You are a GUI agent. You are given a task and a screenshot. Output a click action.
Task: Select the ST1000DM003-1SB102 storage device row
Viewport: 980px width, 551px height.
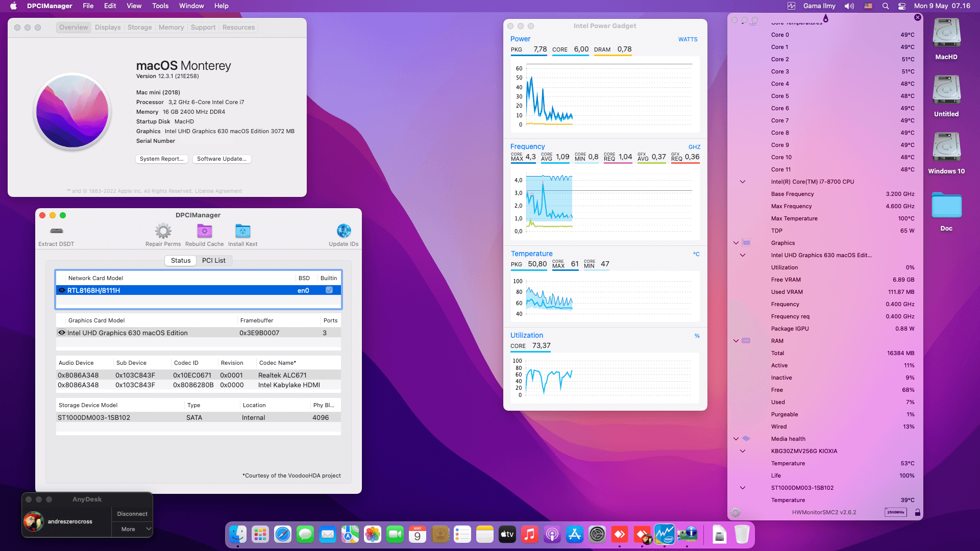pos(198,417)
